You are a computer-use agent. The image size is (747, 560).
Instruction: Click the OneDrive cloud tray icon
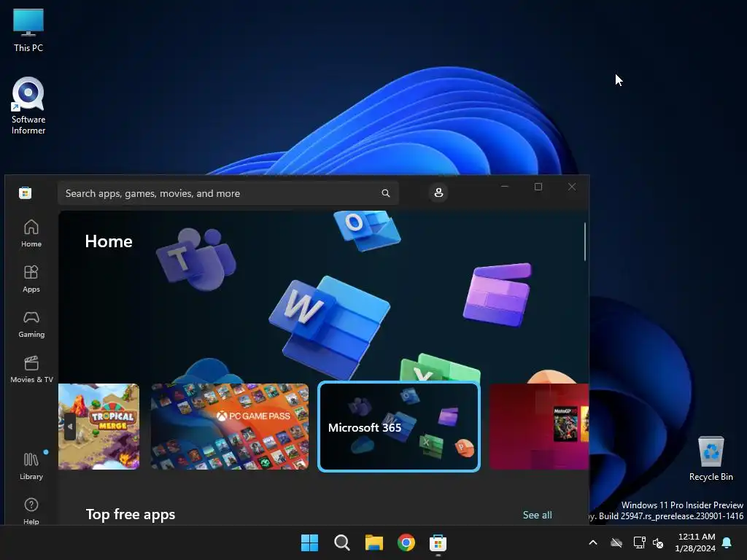pos(616,542)
